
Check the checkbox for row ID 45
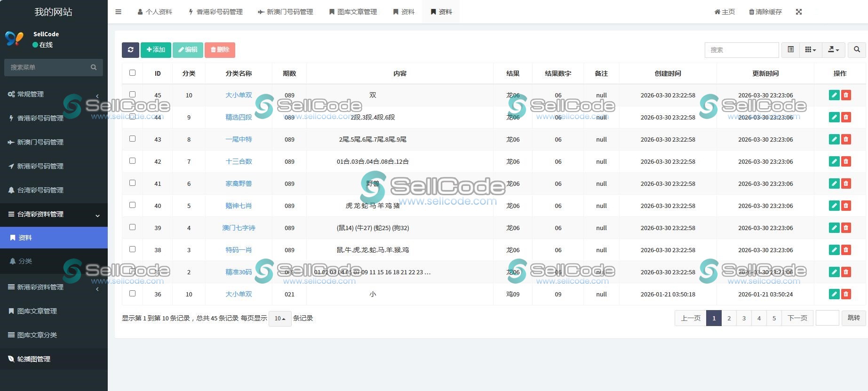pyautogui.click(x=132, y=94)
